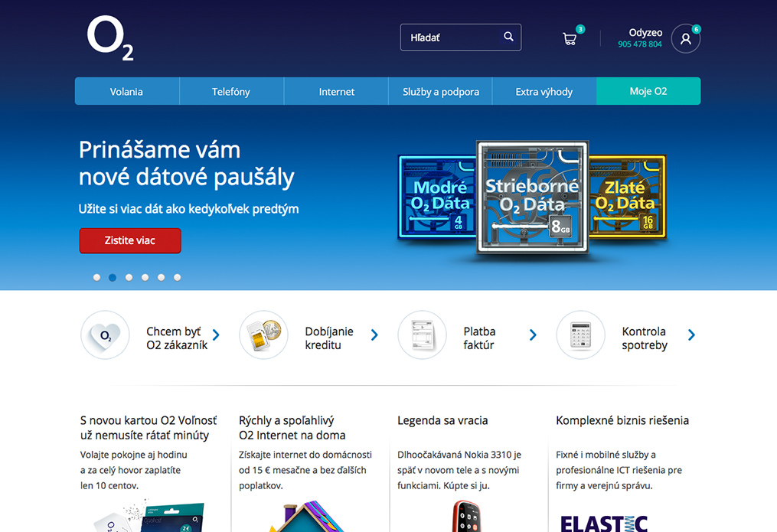This screenshot has height=532, width=777.
Task: Click the O2 heart icon
Action: pyautogui.click(x=105, y=335)
